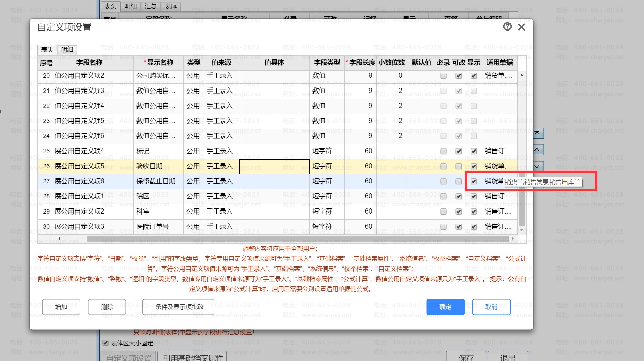Click the horizontal scroll right arrow
Screen dimensions: 644x361
coord(513,239)
